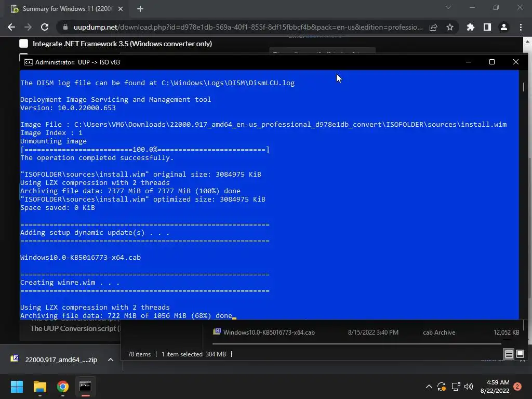Viewport: 532px width, 399px height.
Task: Click the cab Archive type cell
Action: click(x=439, y=332)
